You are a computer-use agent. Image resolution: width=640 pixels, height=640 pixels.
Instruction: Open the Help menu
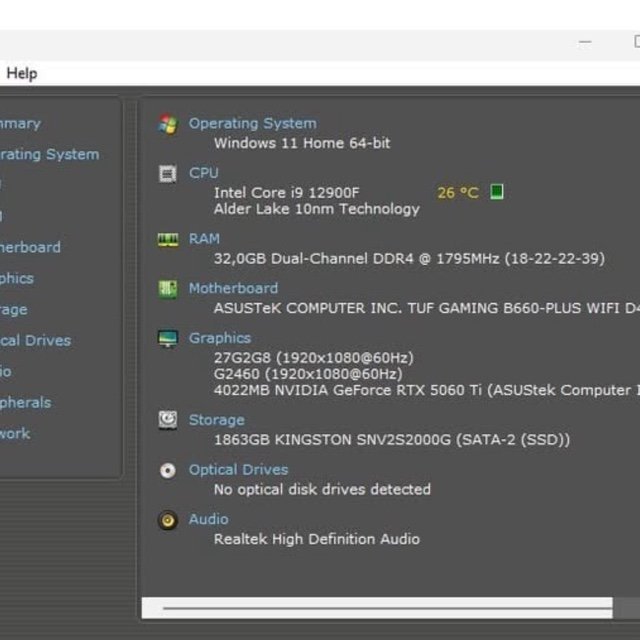coord(22,73)
